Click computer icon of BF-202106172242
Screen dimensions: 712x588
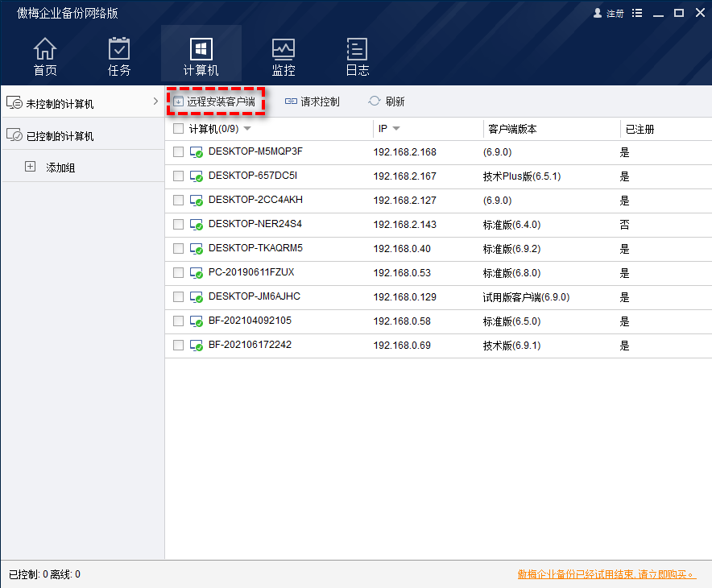click(197, 346)
